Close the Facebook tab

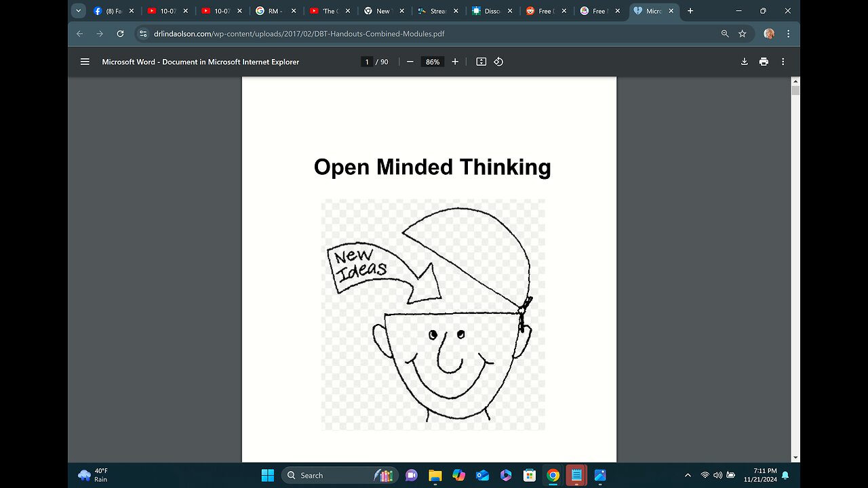tap(131, 11)
